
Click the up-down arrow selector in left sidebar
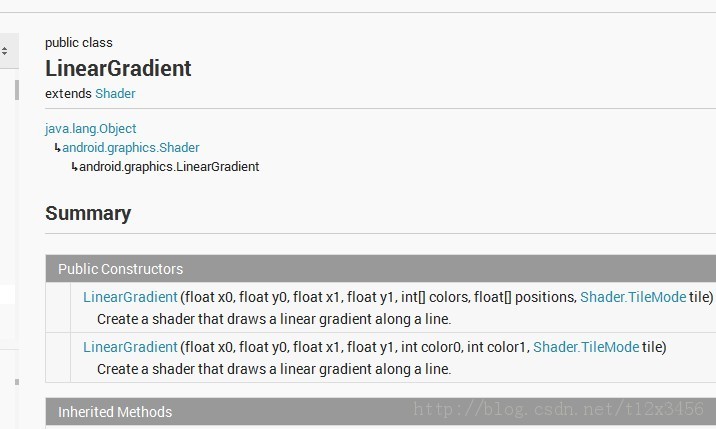coord(4,50)
